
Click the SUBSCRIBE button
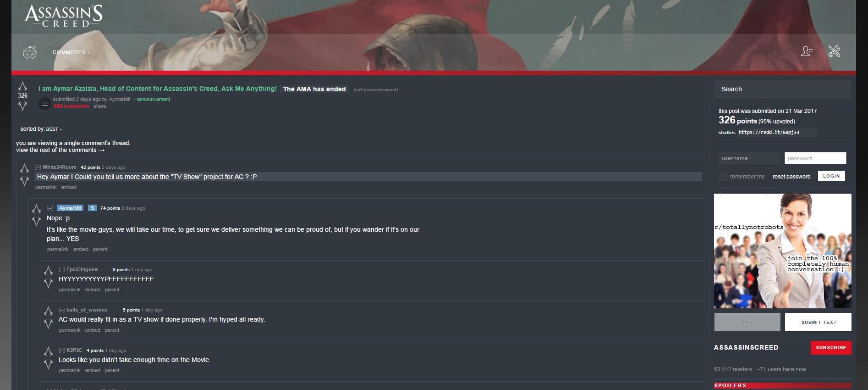(830, 348)
